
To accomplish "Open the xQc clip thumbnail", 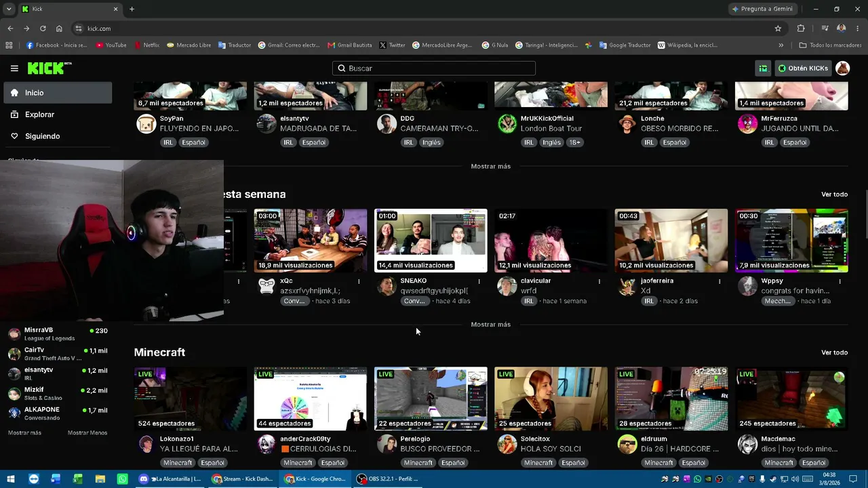I will pyautogui.click(x=311, y=241).
